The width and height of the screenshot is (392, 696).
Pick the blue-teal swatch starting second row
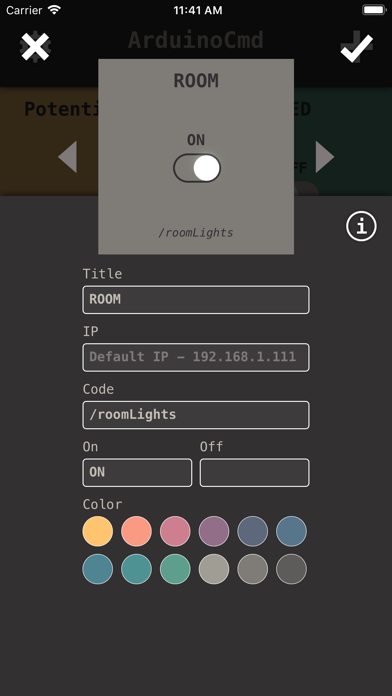pos(98,569)
